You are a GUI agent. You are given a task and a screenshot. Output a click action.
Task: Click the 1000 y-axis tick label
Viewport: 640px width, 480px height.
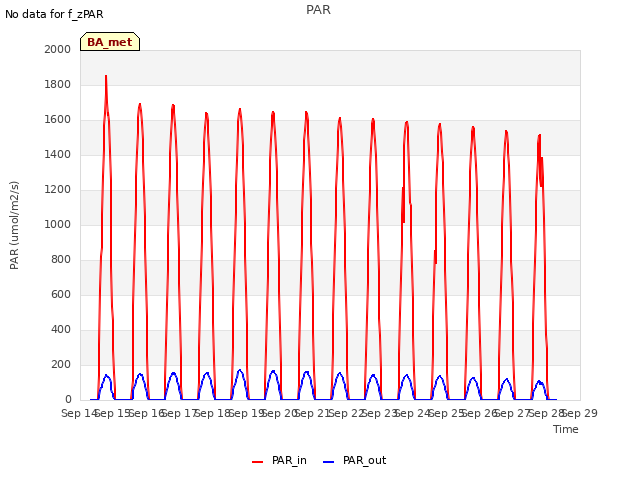58,224
